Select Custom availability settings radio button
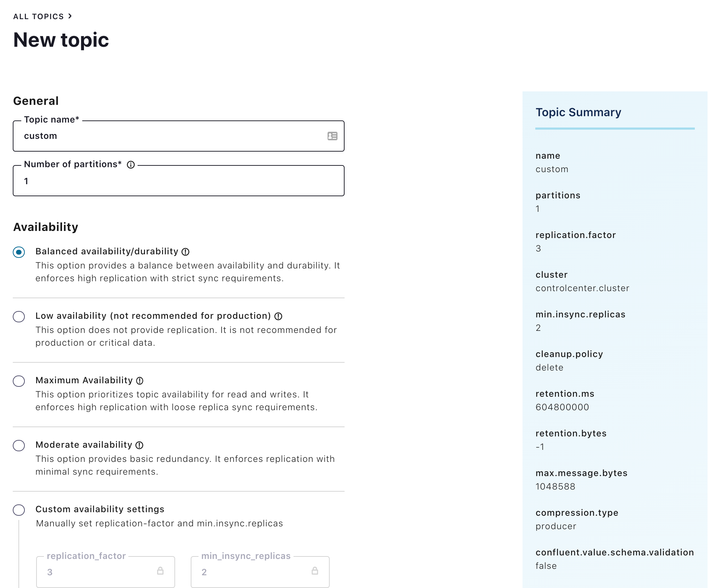 click(19, 510)
